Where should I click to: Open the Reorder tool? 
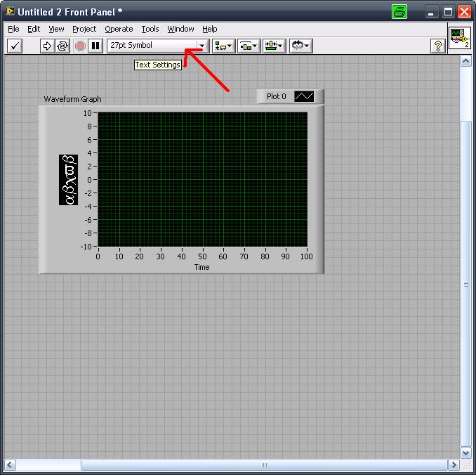click(300, 46)
